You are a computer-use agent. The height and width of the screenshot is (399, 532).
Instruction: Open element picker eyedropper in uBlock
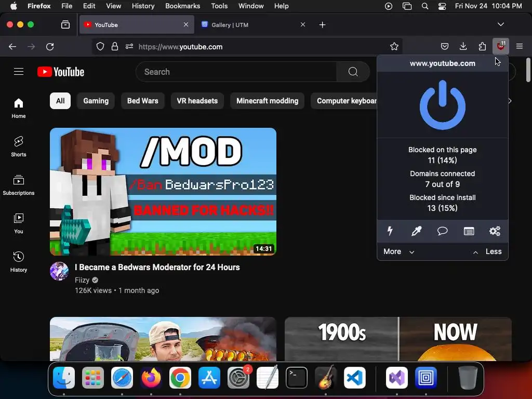(416, 231)
